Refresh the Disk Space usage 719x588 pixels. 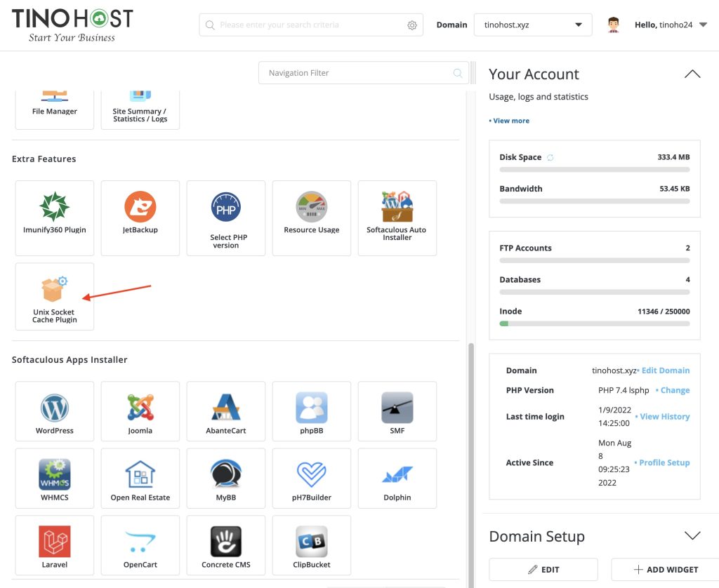[x=550, y=158]
